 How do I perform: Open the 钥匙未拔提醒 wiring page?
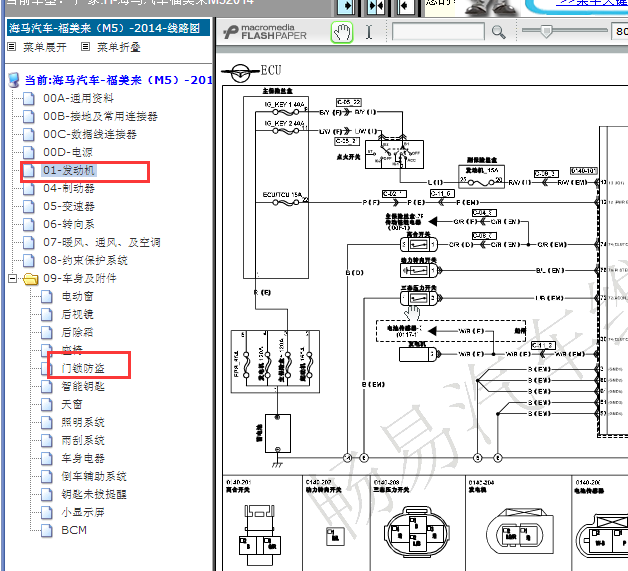(94, 494)
